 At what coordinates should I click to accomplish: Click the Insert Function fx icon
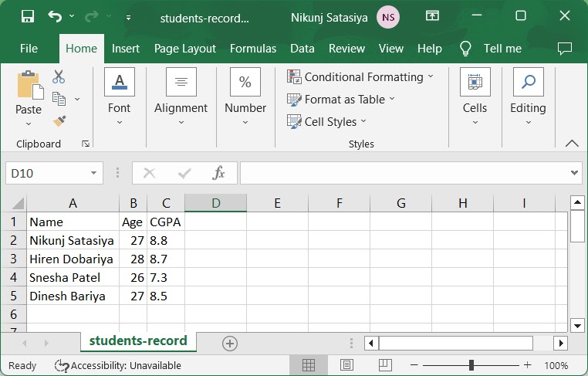pos(218,173)
